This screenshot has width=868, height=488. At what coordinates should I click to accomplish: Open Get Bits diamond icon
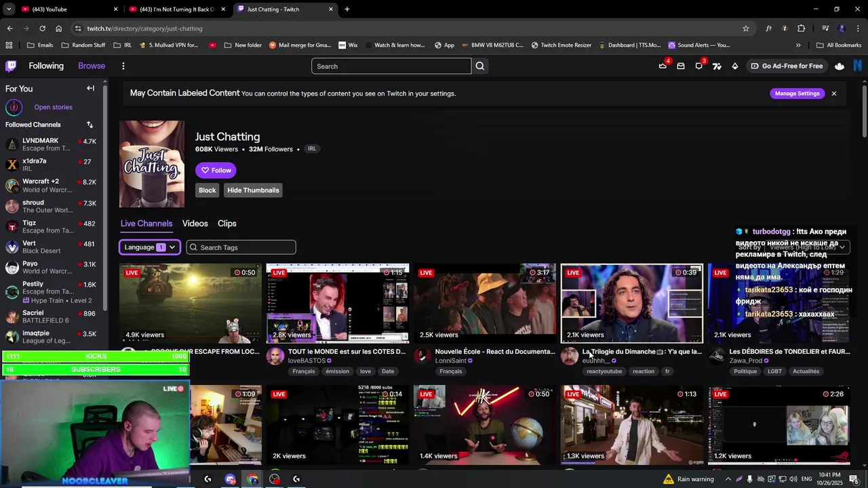pos(735,66)
